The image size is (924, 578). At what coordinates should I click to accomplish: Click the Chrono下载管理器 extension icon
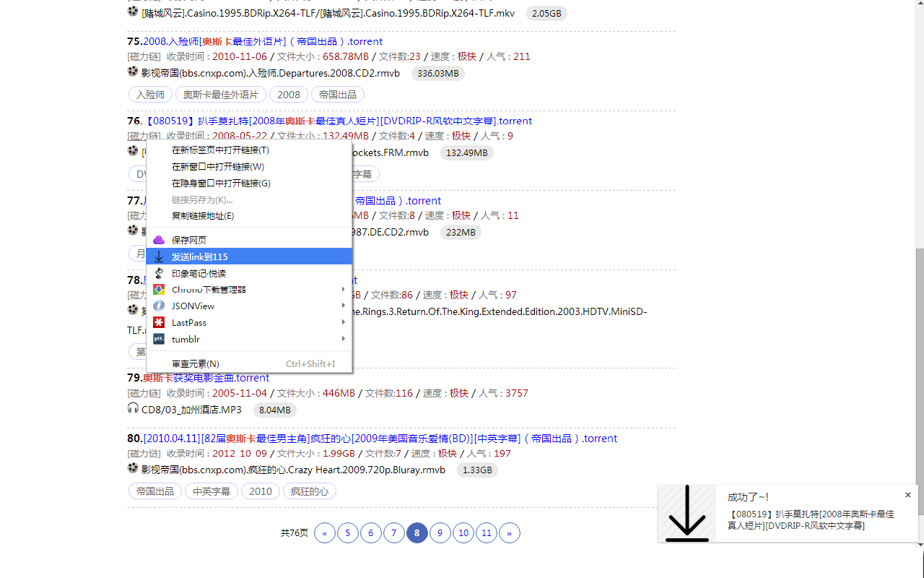159,289
